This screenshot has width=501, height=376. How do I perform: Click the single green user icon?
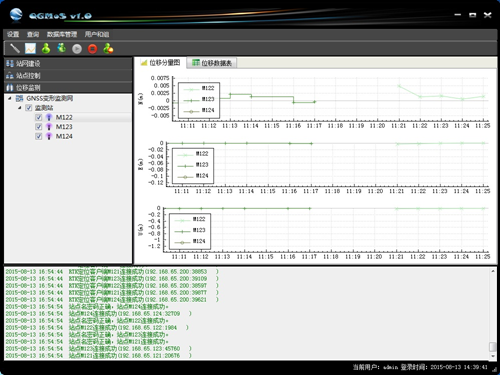click(46, 49)
